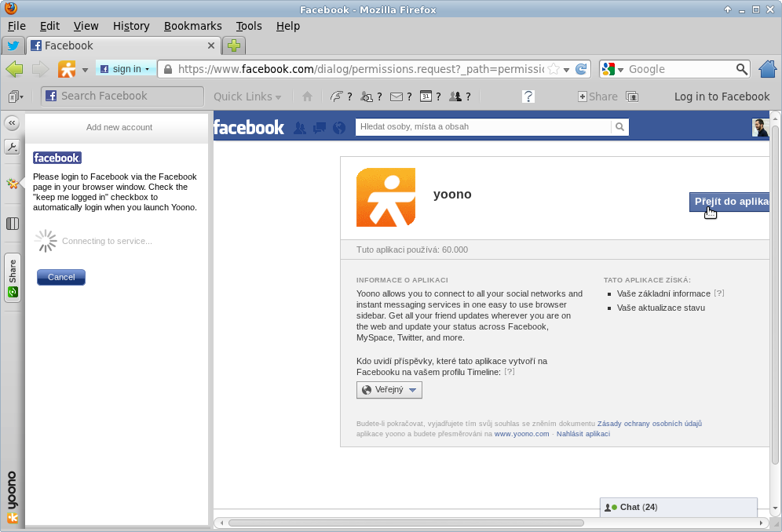Open the File menu
782x532 pixels.
[17, 26]
